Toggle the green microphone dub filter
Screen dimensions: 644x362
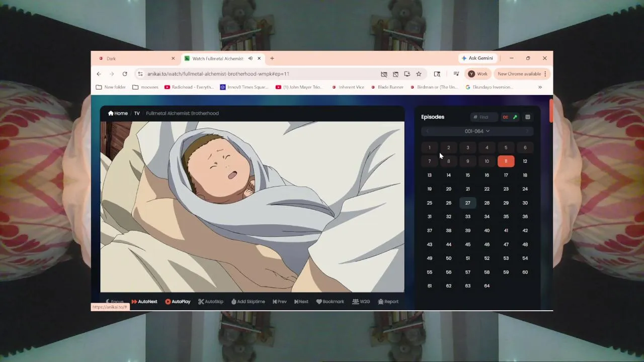point(515,117)
